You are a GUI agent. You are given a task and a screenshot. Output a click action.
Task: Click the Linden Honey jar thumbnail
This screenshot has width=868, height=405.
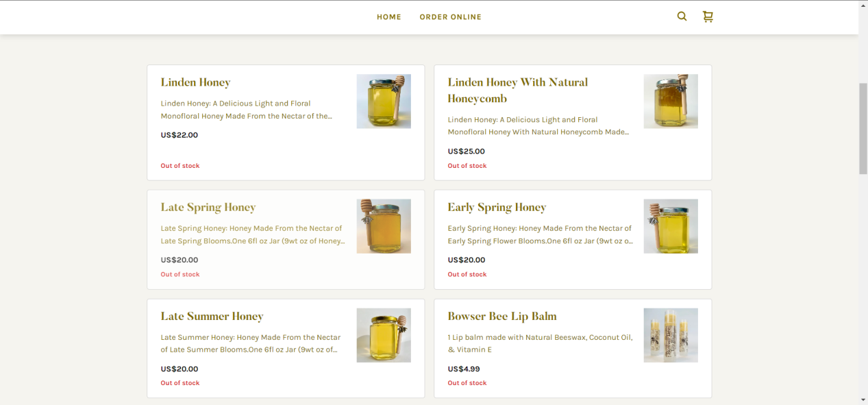click(x=384, y=101)
